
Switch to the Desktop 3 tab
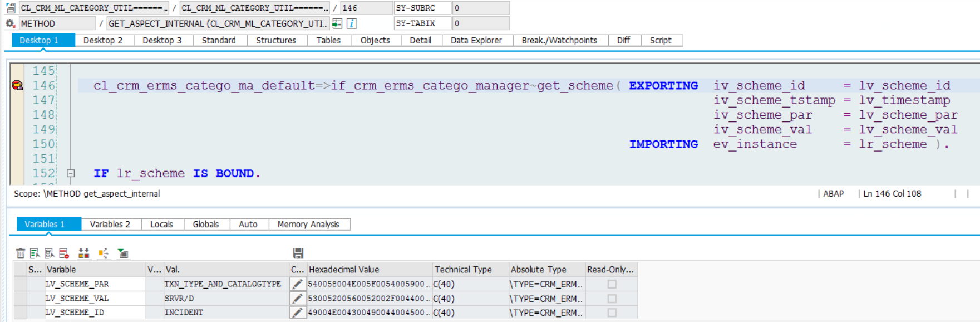[x=162, y=40]
